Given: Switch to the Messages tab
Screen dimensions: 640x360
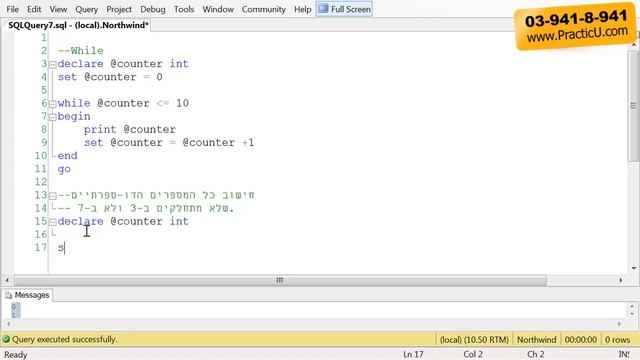Looking at the screenshot, I should [27, 295].
